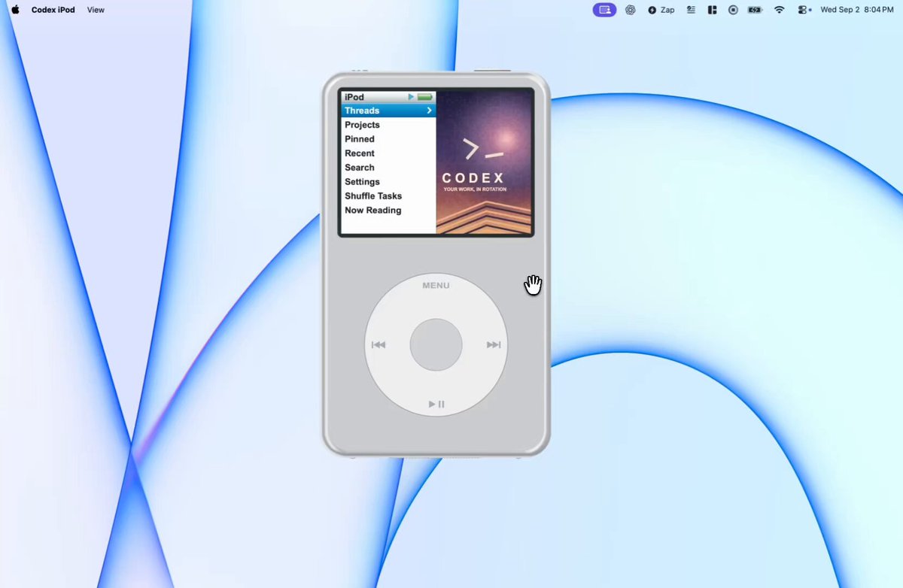Click the play indicator in the iPod status bar

click(411, 97)
